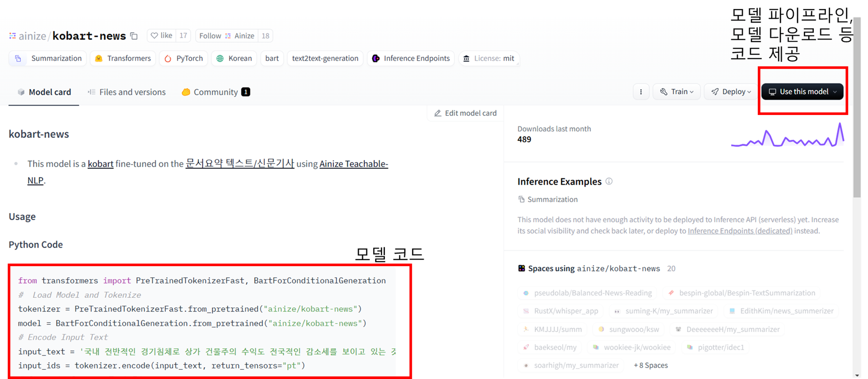Image resolution: width=868 pixels, height=379 pixels.
Task: Switch to the Model card tab
Action: click(x=44, y=92)
